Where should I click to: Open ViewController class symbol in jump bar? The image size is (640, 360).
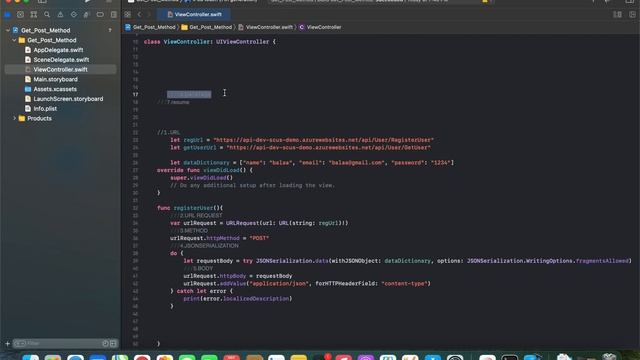point(320,27)
